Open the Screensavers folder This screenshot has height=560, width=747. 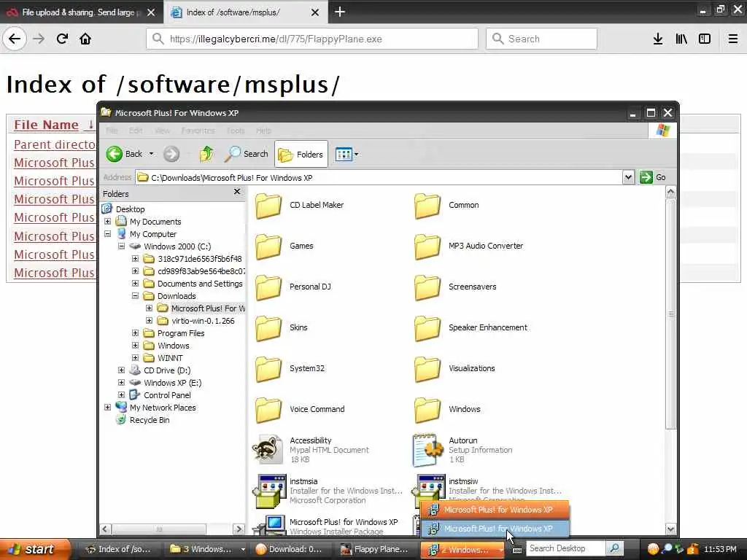tap(455, 287)
